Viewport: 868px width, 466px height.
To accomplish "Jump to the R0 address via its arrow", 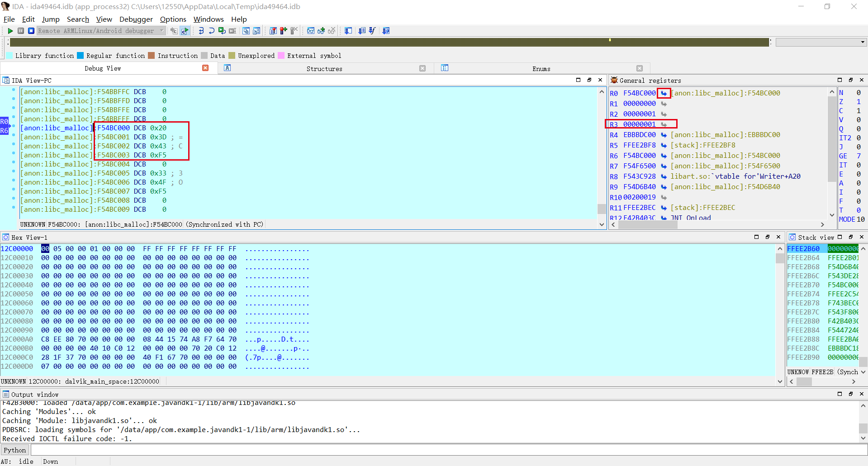I will point(664,93).
